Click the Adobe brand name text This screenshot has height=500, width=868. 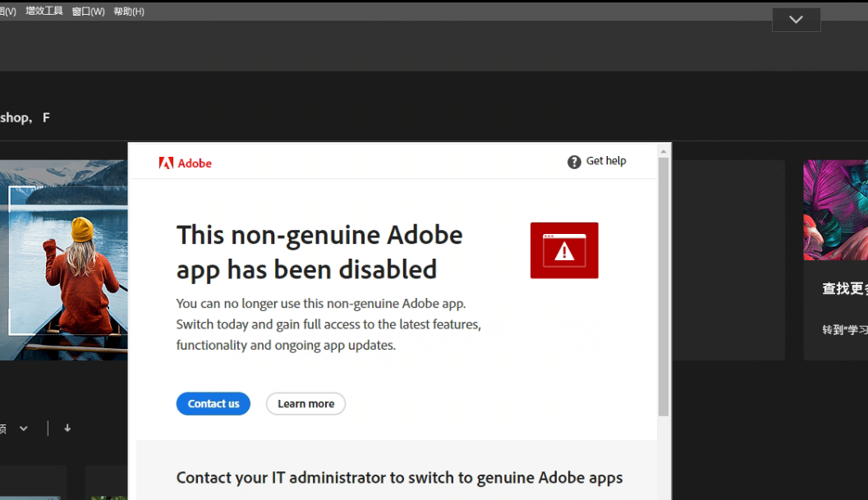click(195, 163)
